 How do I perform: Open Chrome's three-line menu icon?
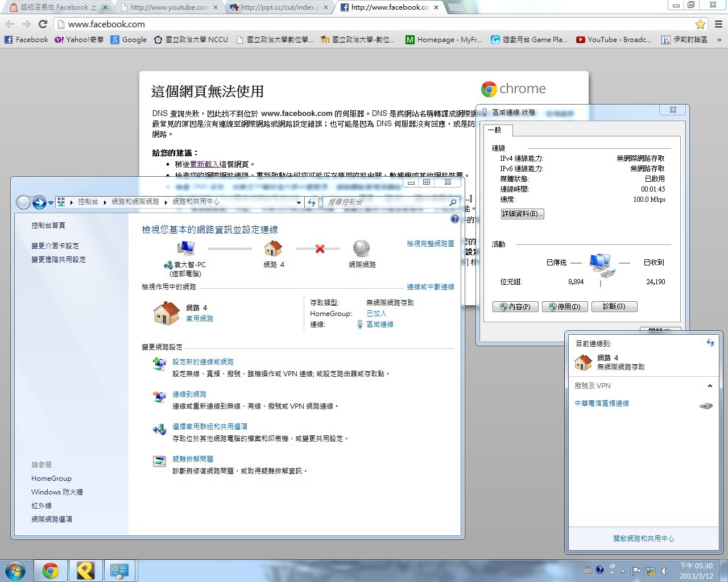(718, 24)
